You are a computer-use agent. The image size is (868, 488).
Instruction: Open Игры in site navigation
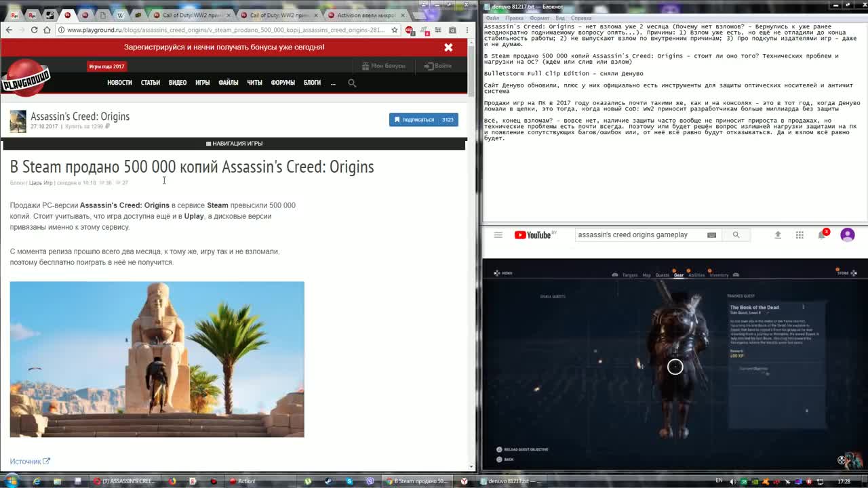point(203,83)
